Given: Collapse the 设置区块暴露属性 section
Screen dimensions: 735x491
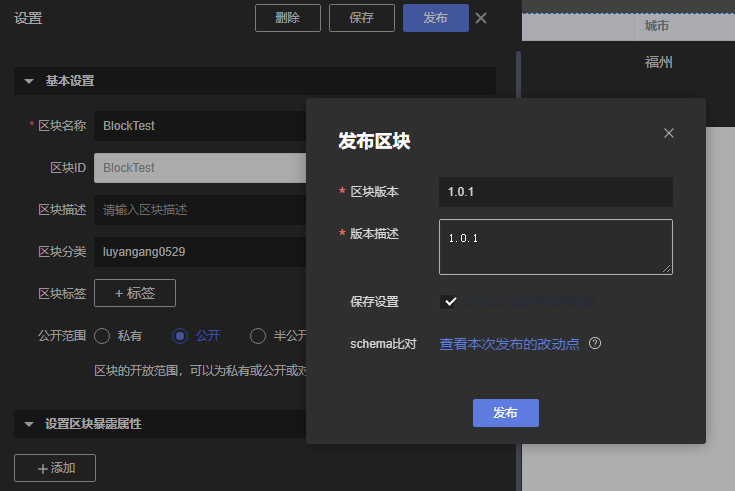Looking at the screenshot, I should coord(28,424).
